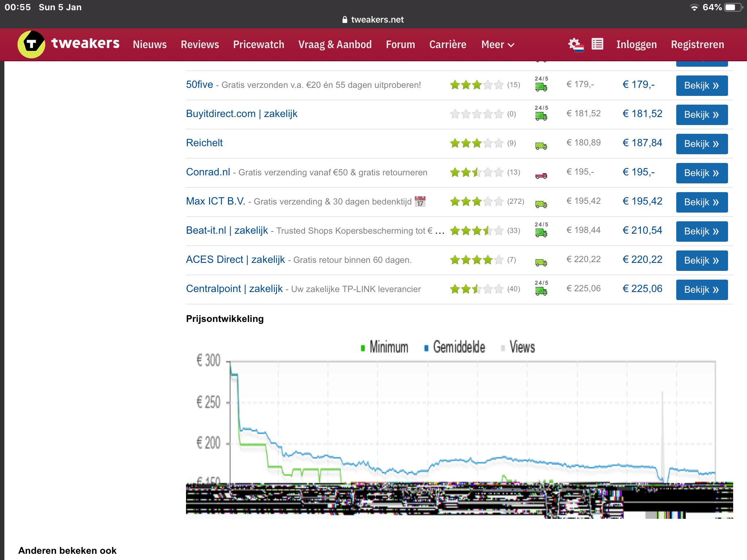
Task: Click Reichelt green truck delivery icon
Action: coord(541,146)
